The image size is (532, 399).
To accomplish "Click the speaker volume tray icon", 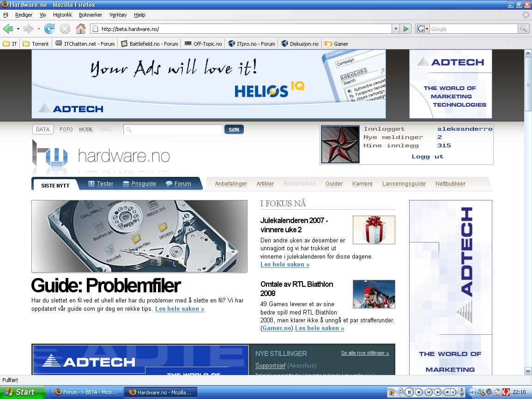I will (x=489, y=392).
